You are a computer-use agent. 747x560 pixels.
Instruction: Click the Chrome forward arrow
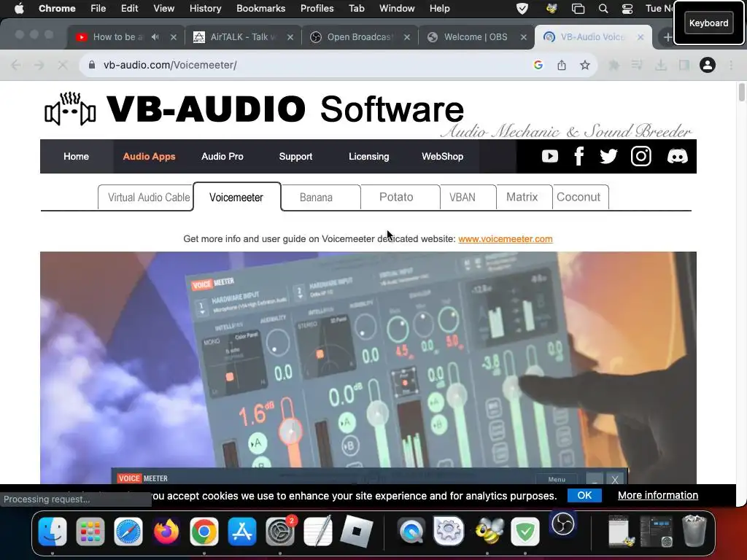39,65
